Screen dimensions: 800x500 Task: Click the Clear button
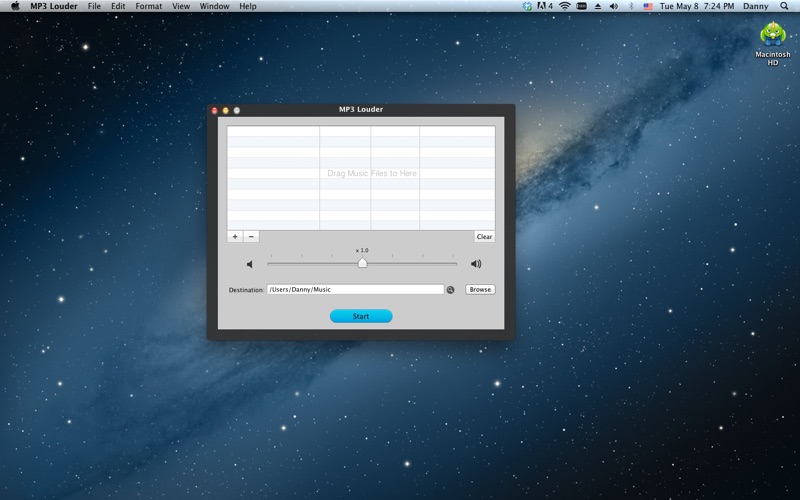tap(484, 237)
